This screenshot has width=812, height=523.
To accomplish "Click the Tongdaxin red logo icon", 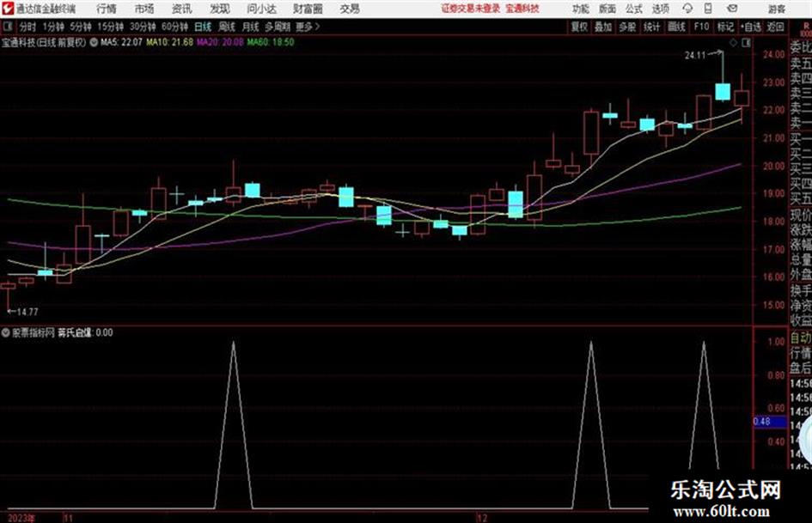I will tap(7, 9).
